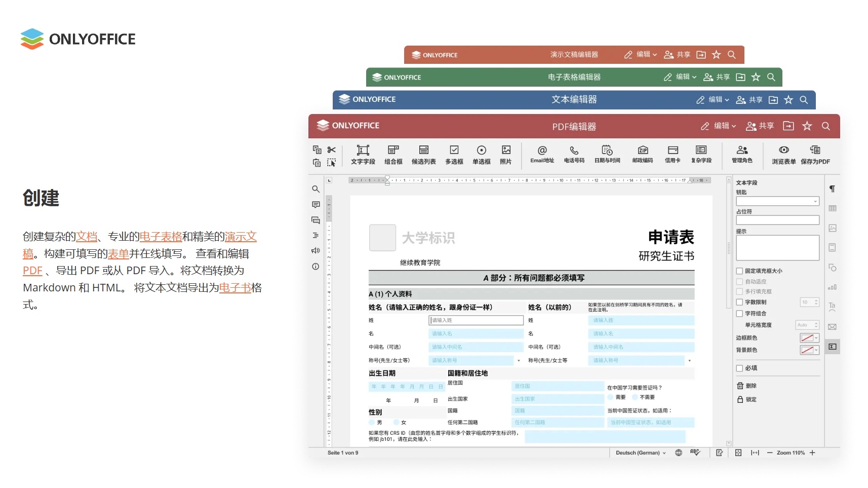This screenshot has width=868, height=488.
Task: Follow the 电子表格 link
Action: [161, 237]
